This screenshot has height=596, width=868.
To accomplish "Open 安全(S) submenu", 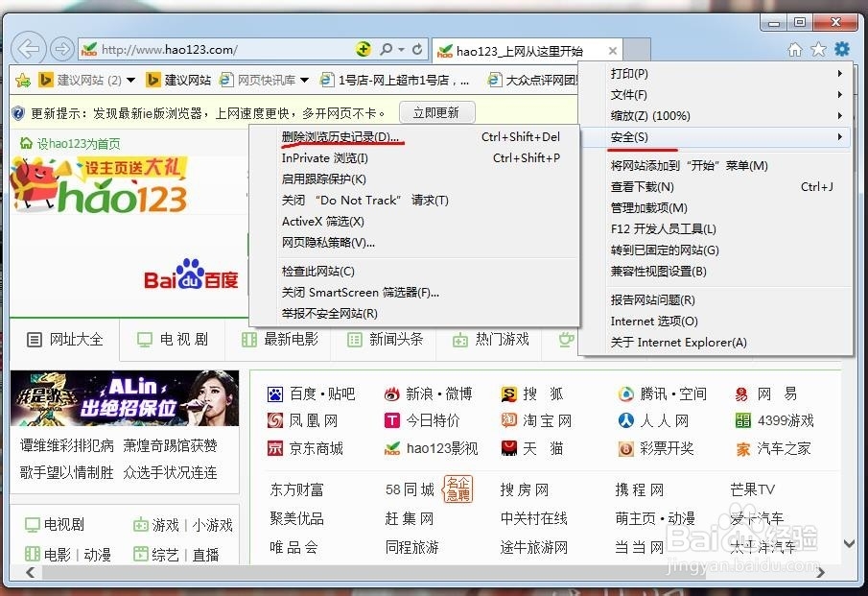I will tap(716, 137).
